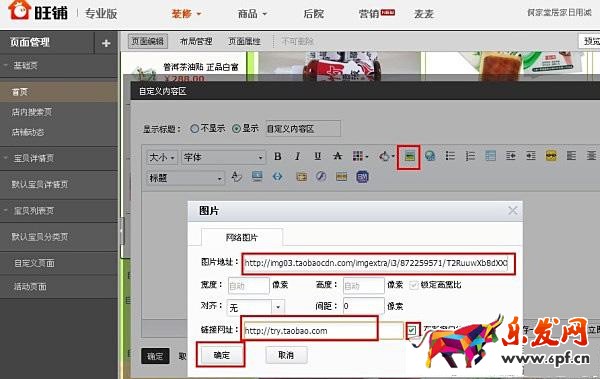The height and width of the screenshot is (379, 600).
Task: Click the clear formatting eraser icon
Action: pyautogui.click(x=236, y=176)
